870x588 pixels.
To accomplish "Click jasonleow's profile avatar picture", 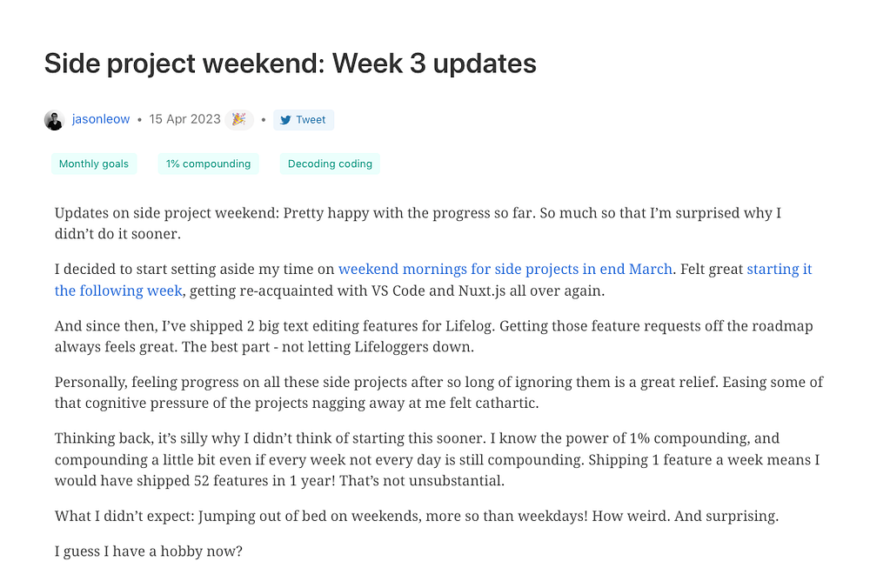I will click(x=54, y=120).
